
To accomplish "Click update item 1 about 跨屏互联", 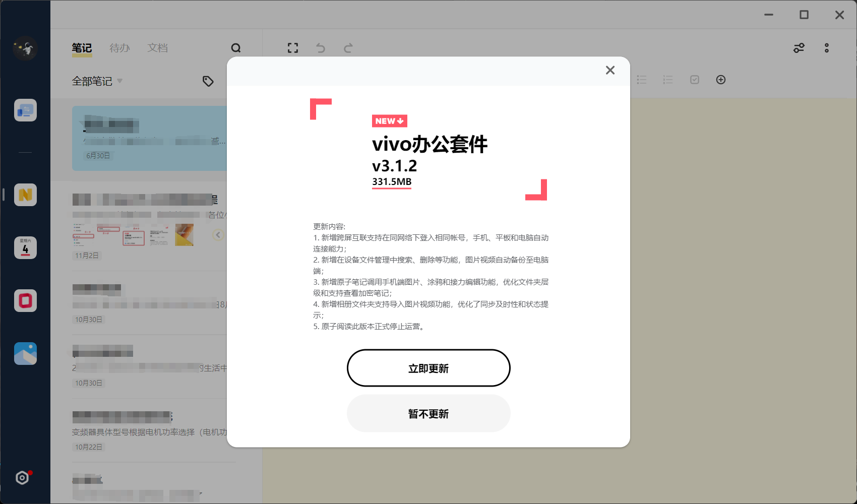I will pos(431,243).
